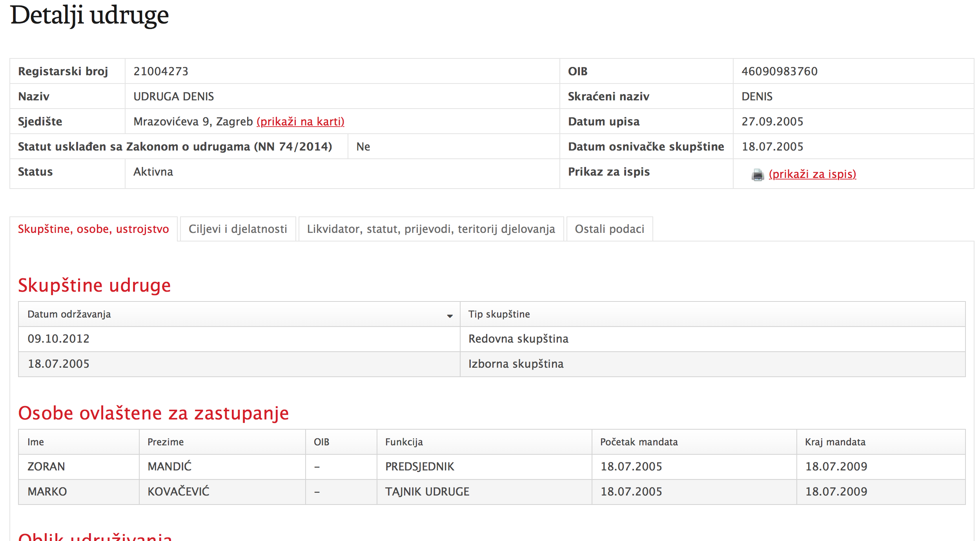
Task: Sort by Datum održavanja column header
Action: point(69,314)
